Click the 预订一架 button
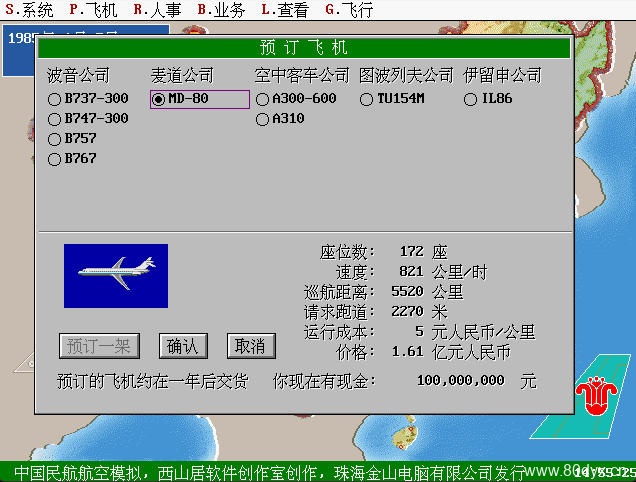This screenshot has width=636, height=482. 99,346
